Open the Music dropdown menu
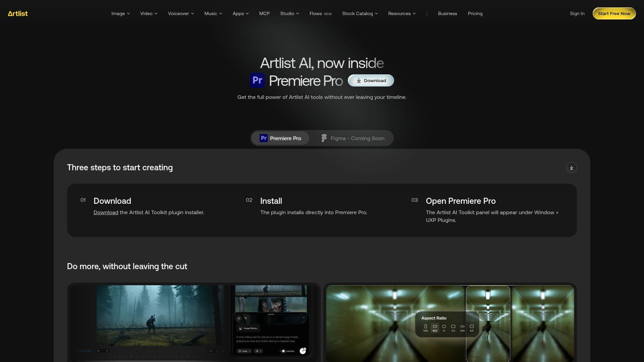644x362 pixels. tap(213, 13)
